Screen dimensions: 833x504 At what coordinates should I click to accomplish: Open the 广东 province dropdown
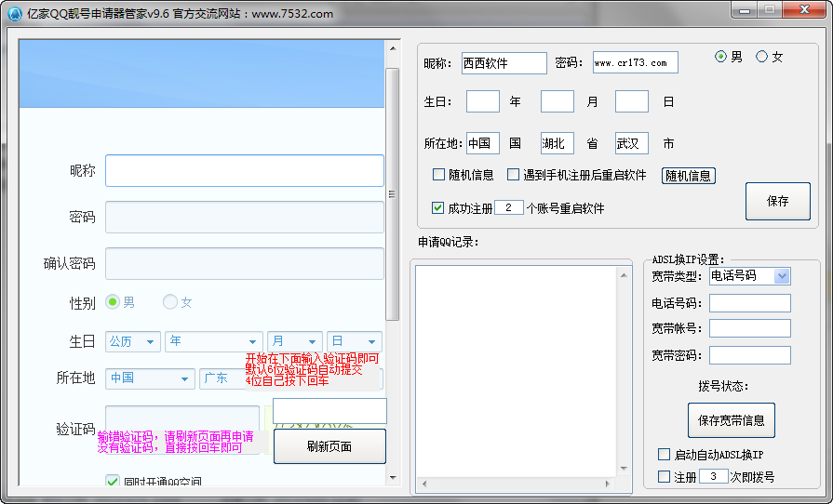[x=223, y=378]
